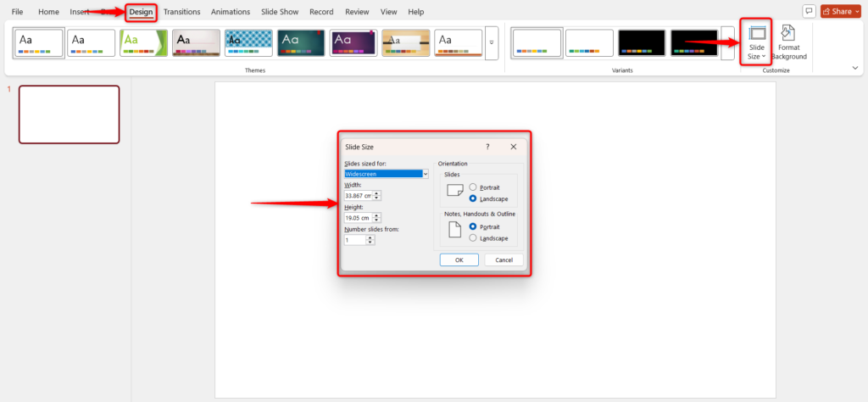The height and width of the screenshot is (402, 868).
Task: Click Cancel in Slide Size dialog
Action: click(504, 260)
